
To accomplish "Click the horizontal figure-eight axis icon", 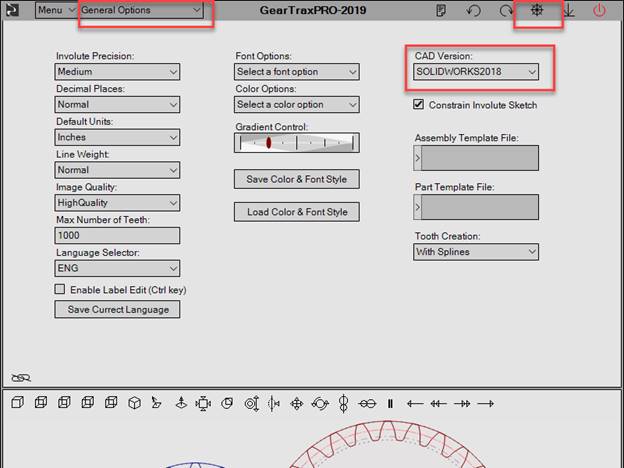I will (x=367, y=404).
